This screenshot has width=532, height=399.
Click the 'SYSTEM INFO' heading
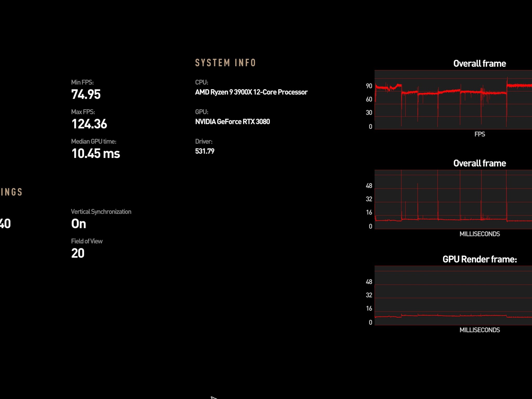225,63
